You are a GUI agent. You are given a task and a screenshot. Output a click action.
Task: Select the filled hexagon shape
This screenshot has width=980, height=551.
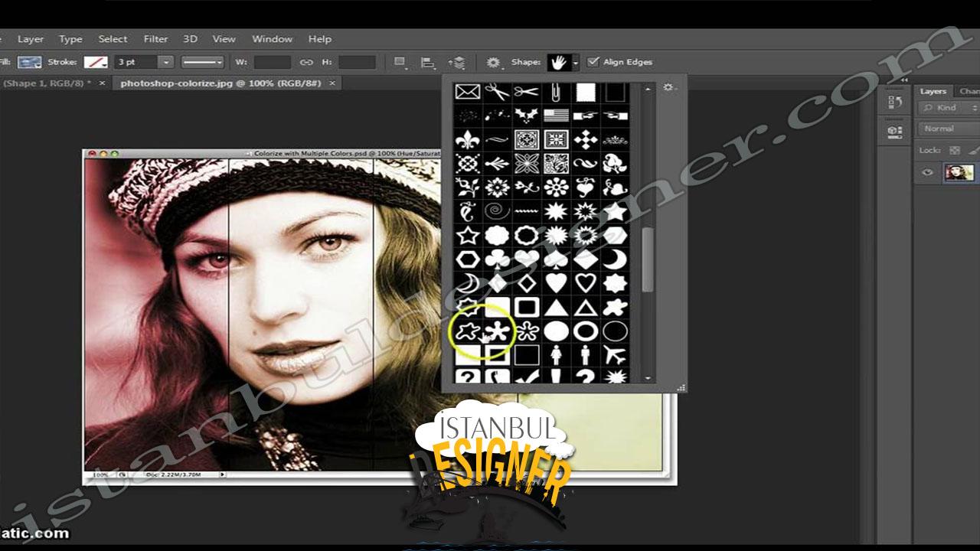(616, 235)
